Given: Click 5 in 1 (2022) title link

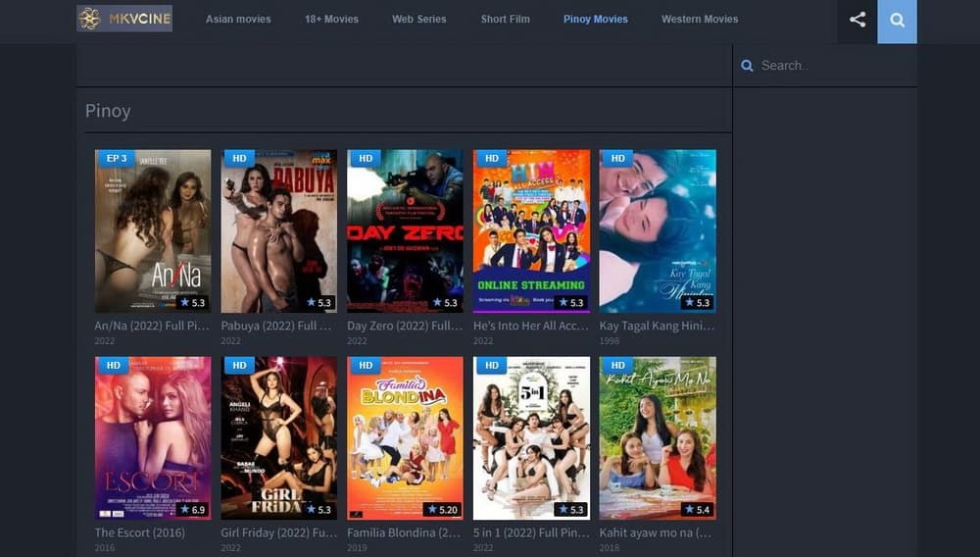Looking at the screenshot, I should [x=531, y=532].
